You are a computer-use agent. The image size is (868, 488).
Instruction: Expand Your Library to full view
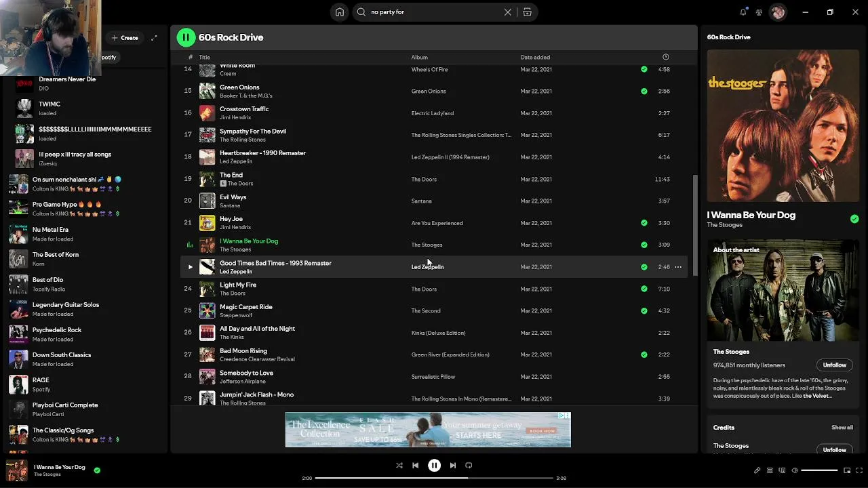click(154, 38)
